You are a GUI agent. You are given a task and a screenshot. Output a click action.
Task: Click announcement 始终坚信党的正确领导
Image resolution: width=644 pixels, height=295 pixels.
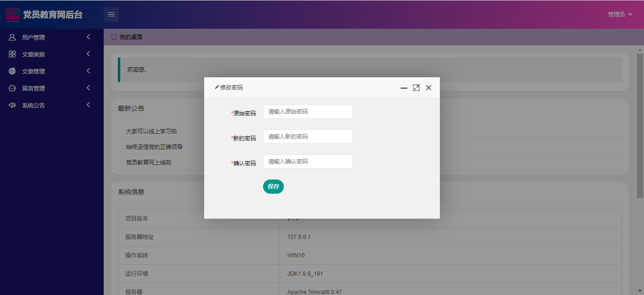coord(154,147)
